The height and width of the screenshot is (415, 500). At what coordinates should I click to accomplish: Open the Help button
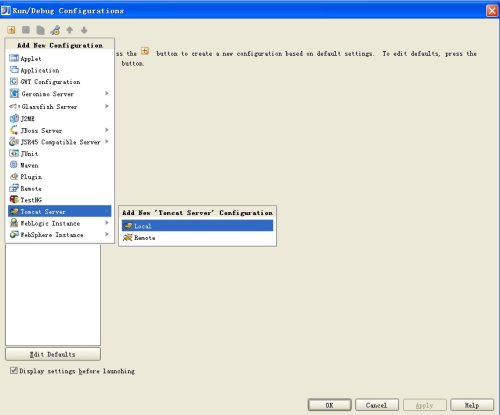coord(472,405)
